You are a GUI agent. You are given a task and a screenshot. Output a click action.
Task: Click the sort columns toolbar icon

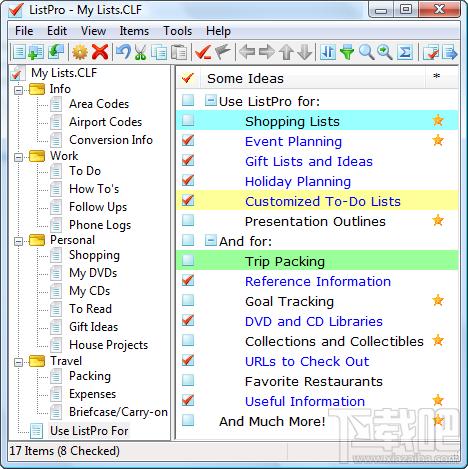(328, 52)
